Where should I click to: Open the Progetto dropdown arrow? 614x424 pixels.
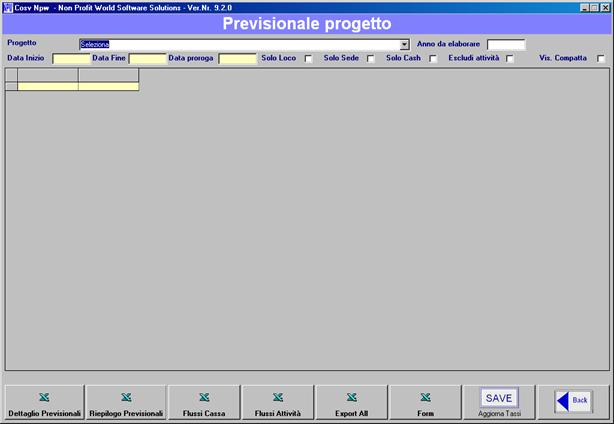(405, 45)
